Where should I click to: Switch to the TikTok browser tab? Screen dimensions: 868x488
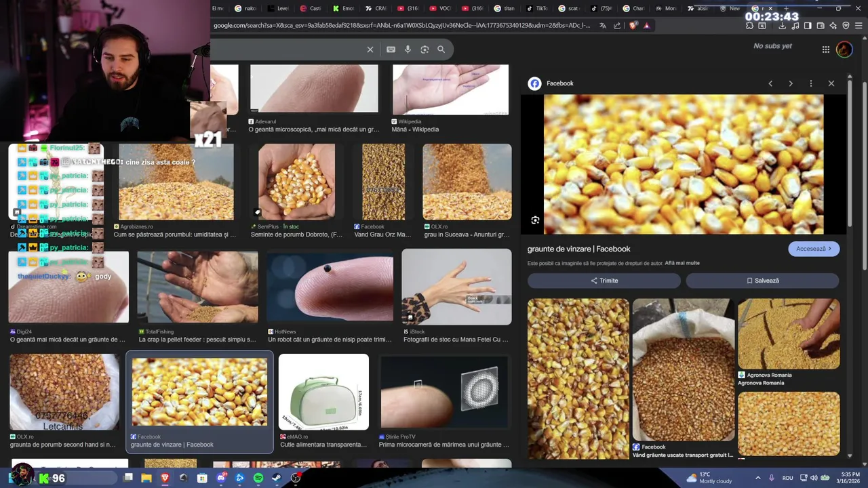coord(537,9)
